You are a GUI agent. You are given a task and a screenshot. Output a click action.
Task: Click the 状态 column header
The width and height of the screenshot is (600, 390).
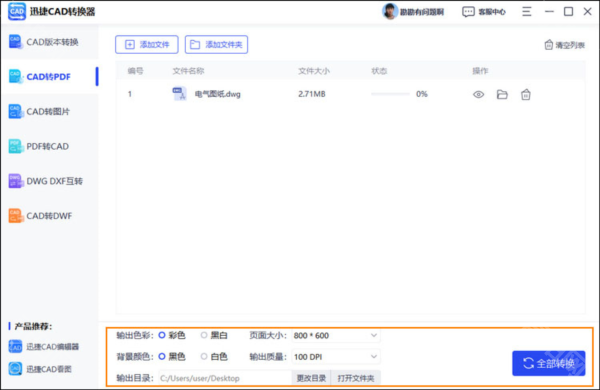coord(379,71)
